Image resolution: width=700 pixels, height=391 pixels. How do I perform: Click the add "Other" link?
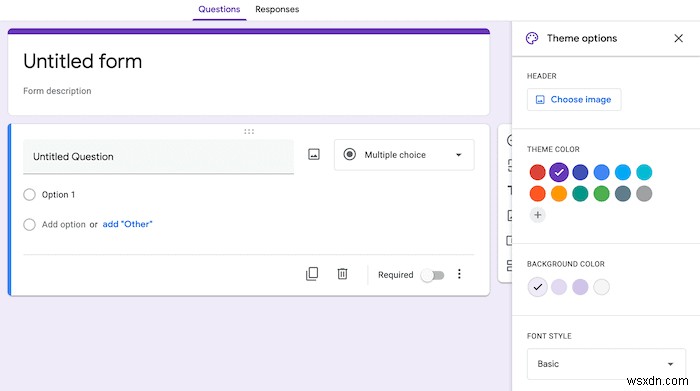pyautogui.click(x=127, y=225)
